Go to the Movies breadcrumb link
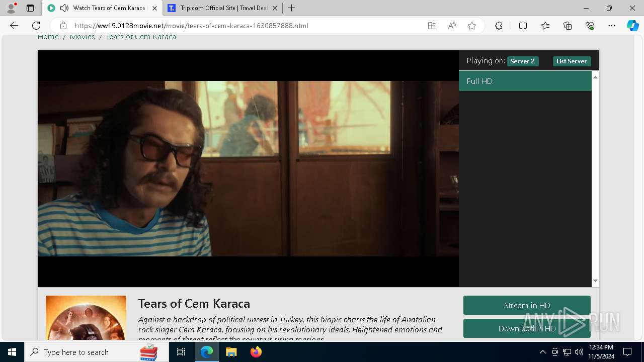This screenshot has width=644, height=362. click(x=83, y=37)
